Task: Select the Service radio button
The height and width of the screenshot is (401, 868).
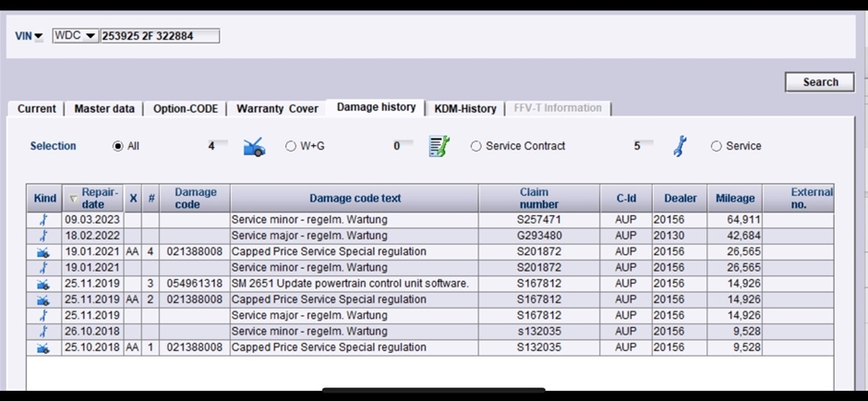Action: pyautogui.click(x=717, y=146)
